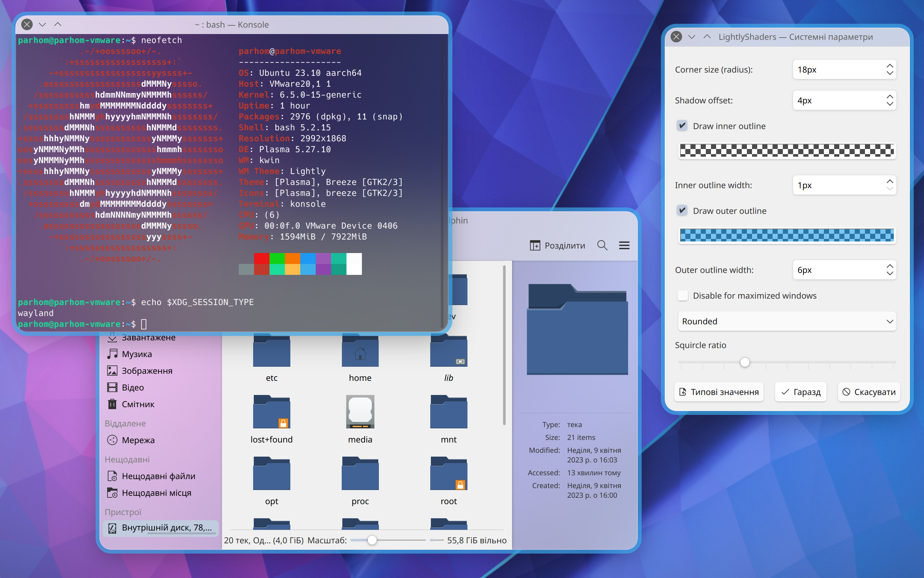The height and width of the screenshot is (578, 924).
Task: Open the etc folder in Dolphin
Action: click(x=271, y=357)
